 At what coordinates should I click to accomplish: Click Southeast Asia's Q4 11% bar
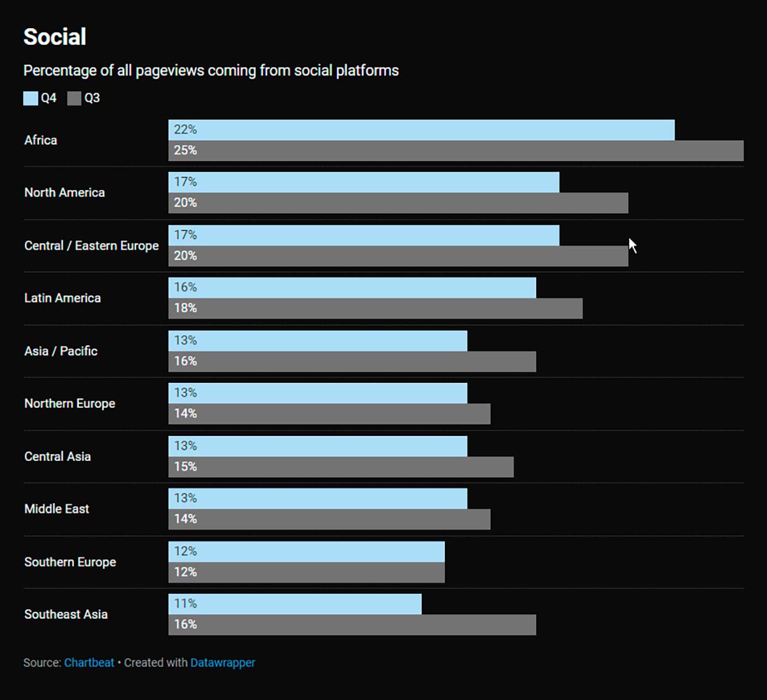295,604
